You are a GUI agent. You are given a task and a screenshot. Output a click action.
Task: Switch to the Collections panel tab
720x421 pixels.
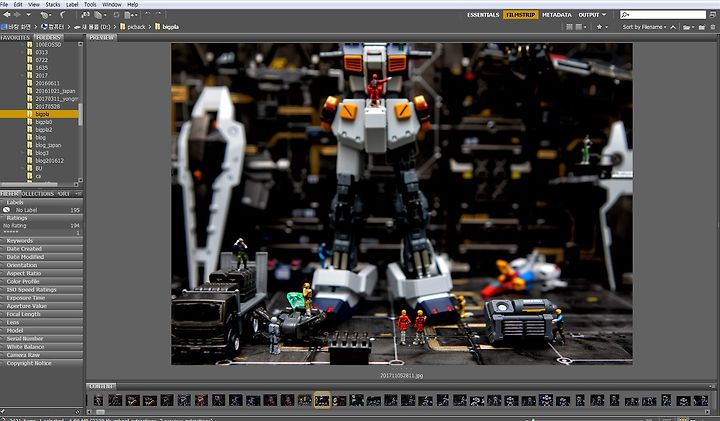coord(38,194)
